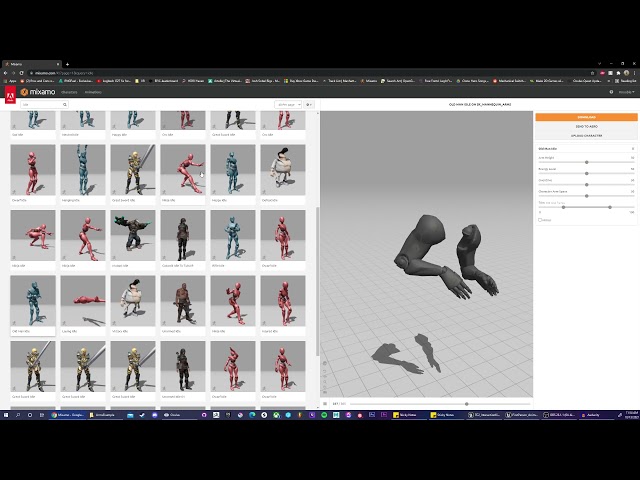Select the Laying Idle thumbnail
The image size is (640, 480).
(x=83, y=301)
